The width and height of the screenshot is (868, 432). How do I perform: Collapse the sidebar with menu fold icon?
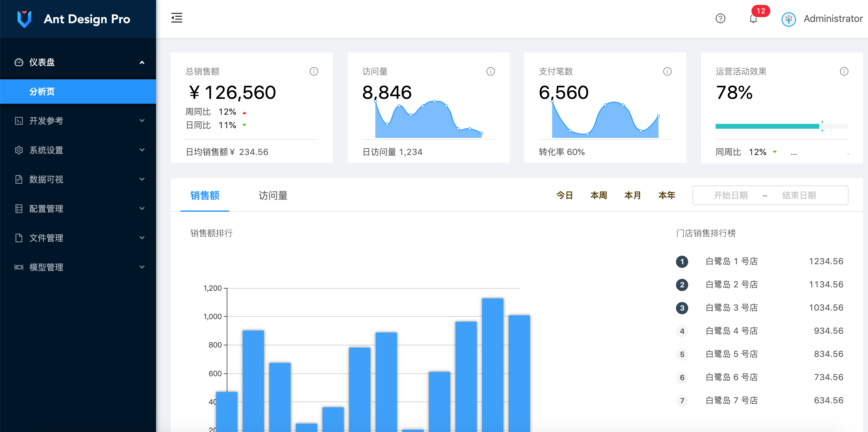coord(176,18)
